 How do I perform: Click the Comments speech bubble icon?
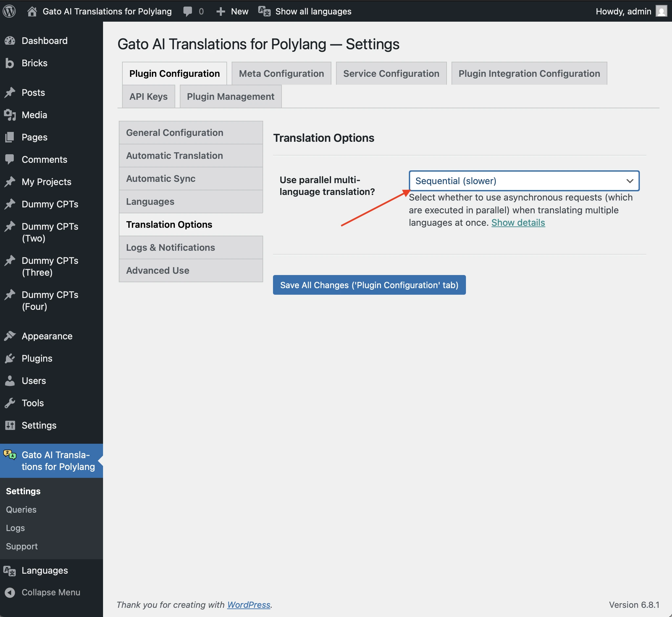[x=10, y=159]
